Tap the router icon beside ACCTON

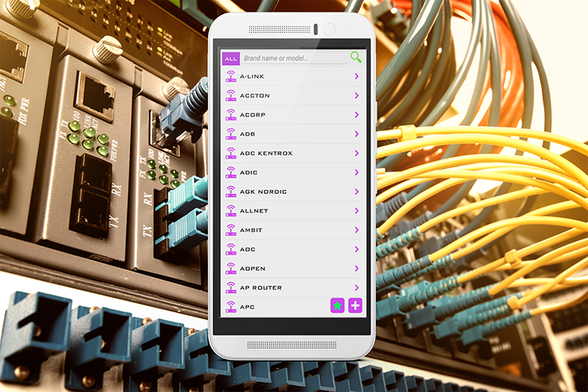click(231, 96)
